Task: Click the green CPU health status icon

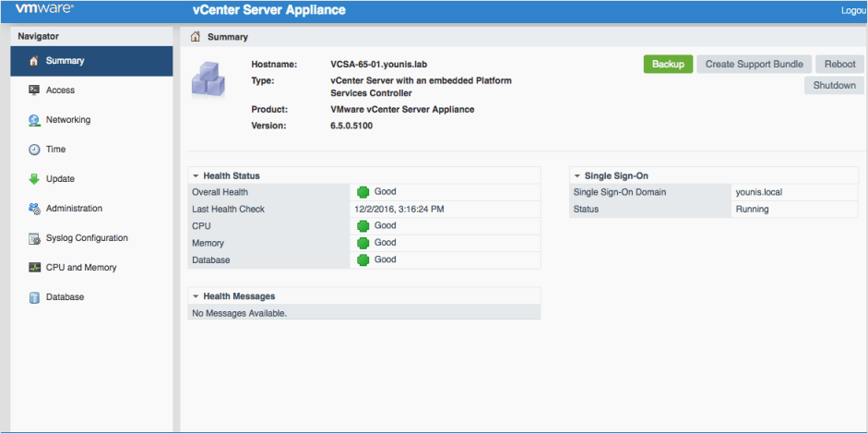Action: pyautogui.click(x=363, y=226)
